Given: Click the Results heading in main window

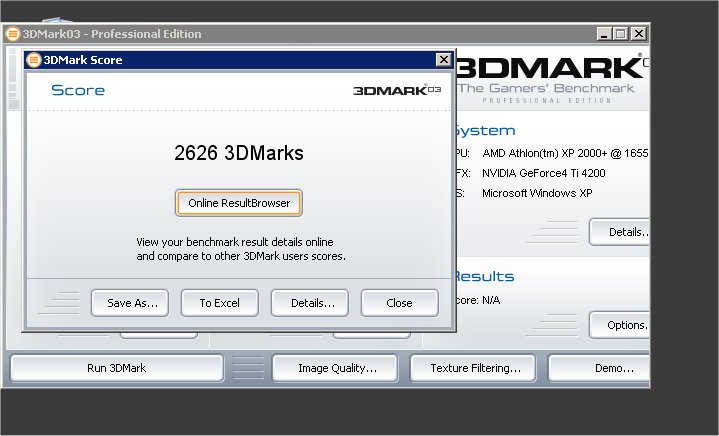Looking at the screenshot, I should point(484,276).
